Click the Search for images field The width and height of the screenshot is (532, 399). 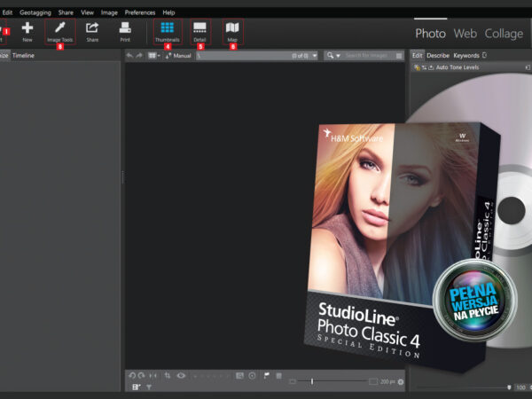[x=368, y=55]
